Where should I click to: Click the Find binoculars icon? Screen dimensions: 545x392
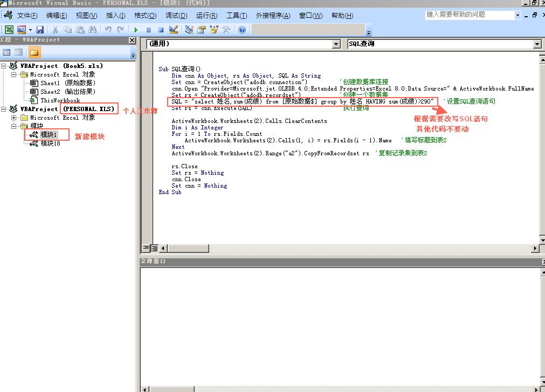click(92, 30)
